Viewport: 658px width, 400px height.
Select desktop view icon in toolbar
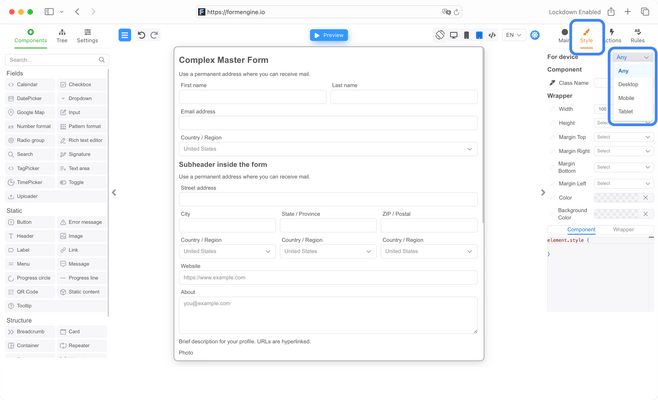(454, 35)
